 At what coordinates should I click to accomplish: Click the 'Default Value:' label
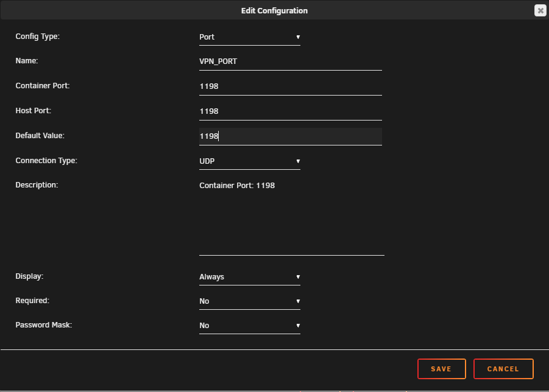40,136
